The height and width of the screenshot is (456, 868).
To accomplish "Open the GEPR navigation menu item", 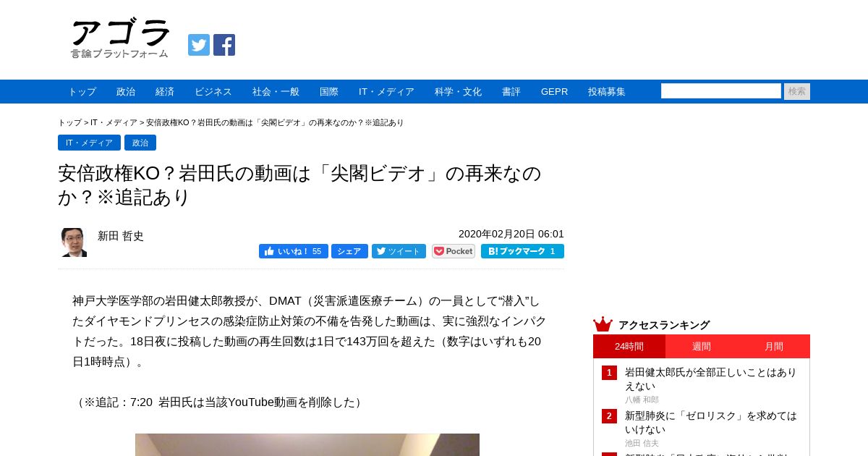I will (554, 92).
